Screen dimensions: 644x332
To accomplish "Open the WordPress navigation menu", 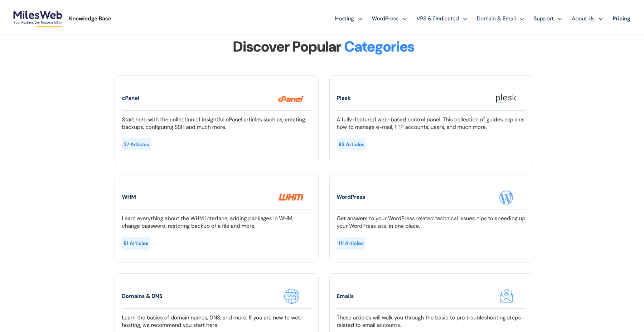I will coord(389,19).
